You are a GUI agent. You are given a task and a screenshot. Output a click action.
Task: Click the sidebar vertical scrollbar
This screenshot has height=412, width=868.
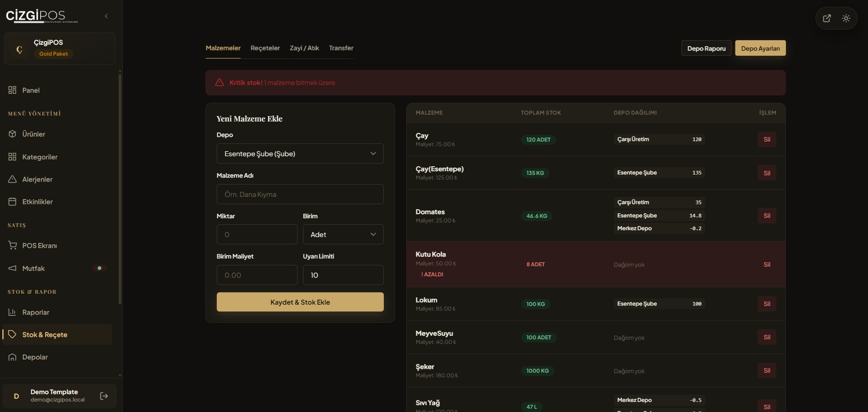tap(120, 188)
